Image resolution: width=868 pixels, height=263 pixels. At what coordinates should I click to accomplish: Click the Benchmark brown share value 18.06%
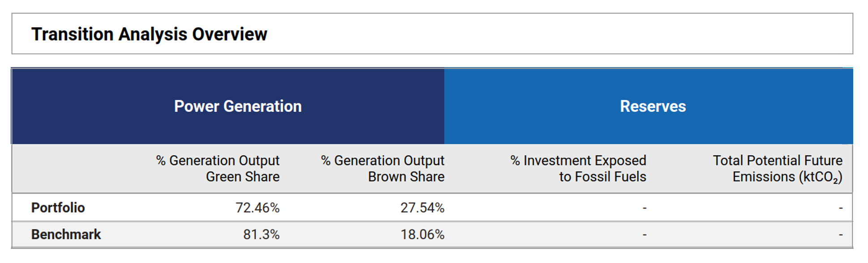point(422,234)
